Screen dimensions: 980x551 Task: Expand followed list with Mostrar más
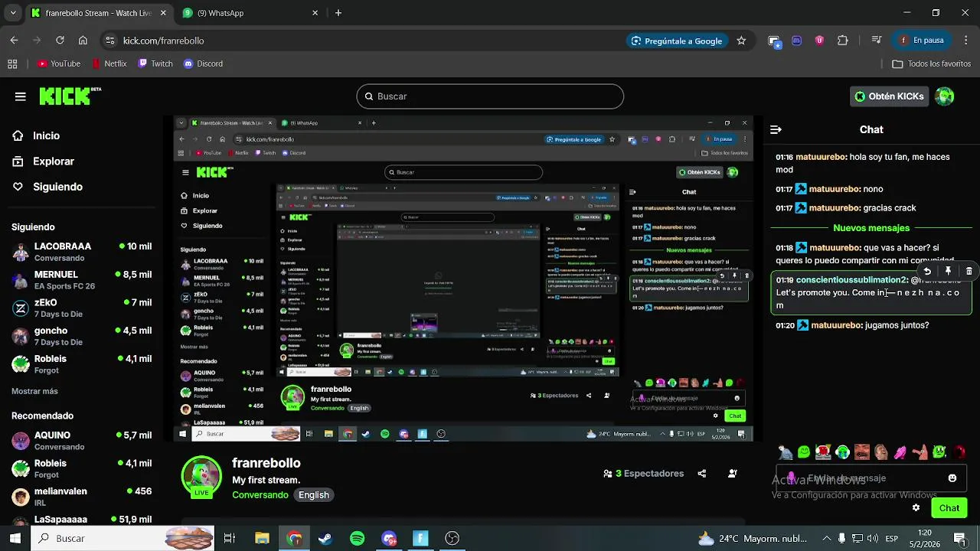click(x=34, y=391)
